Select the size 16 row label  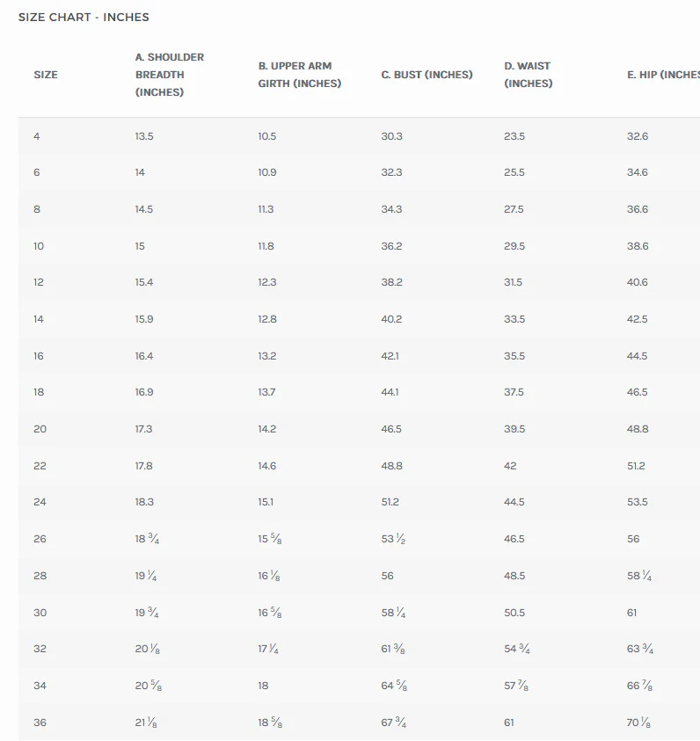(x=39, y=356)
